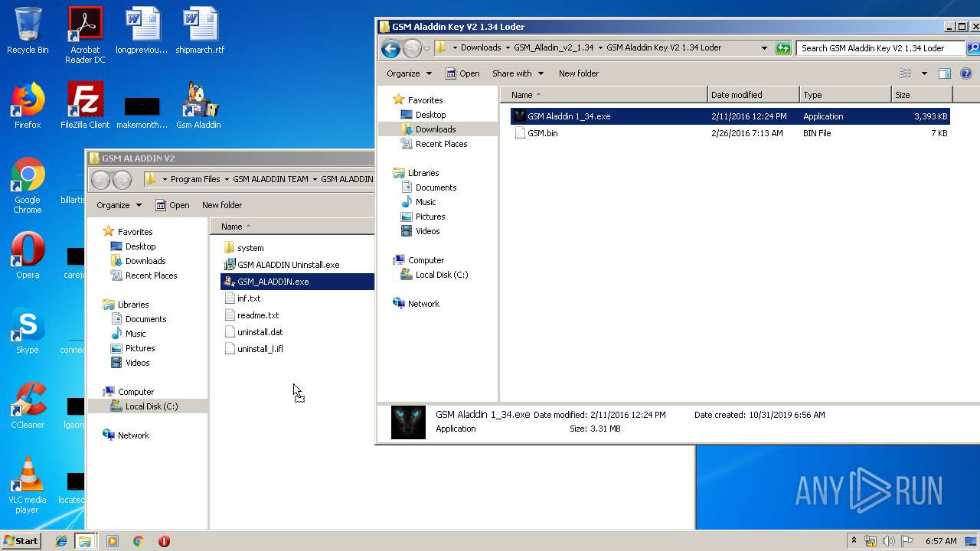Open the Recycle Bin desktop icon
This screenshot has width=980, height=551.
coord(28,31)
